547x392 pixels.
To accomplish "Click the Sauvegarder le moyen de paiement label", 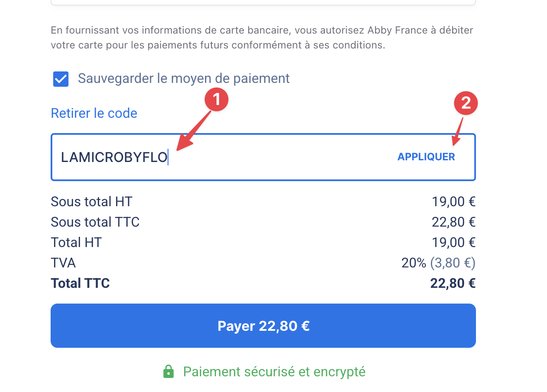I will pyautogui.click(x=183, y=78).
